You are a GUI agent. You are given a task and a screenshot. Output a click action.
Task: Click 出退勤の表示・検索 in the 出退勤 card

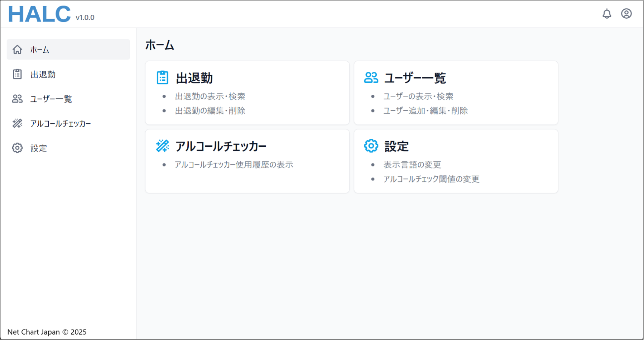(210, 96)
